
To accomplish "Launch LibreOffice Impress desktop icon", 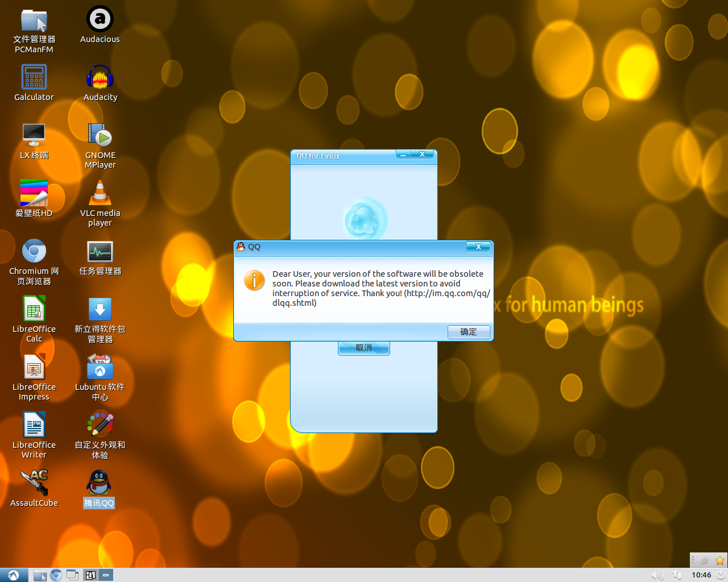I will coord(34,367).
